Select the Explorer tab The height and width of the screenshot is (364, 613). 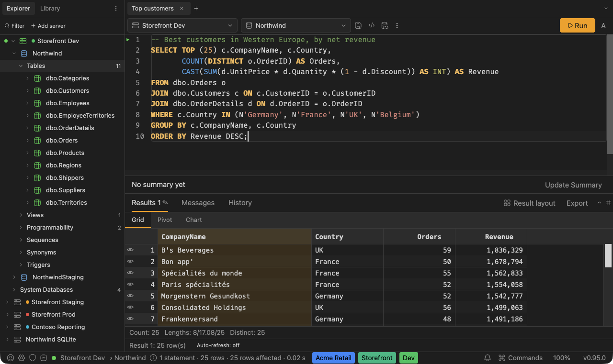18,9
